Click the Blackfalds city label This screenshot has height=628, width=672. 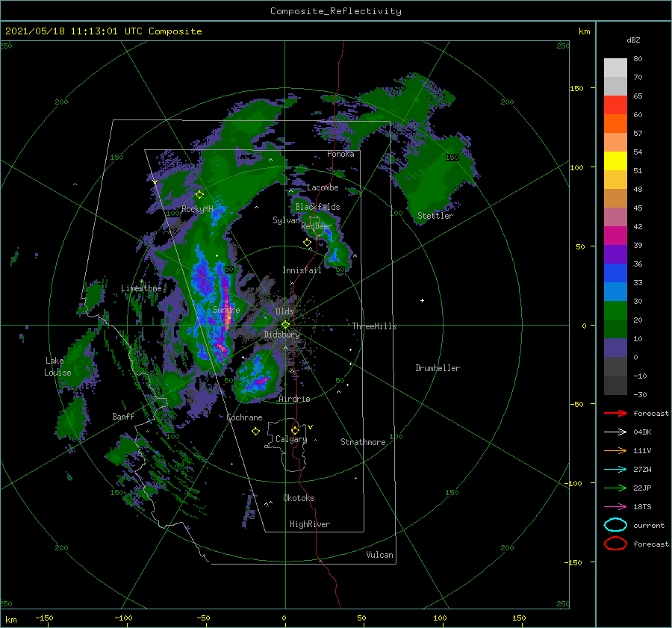317,207
